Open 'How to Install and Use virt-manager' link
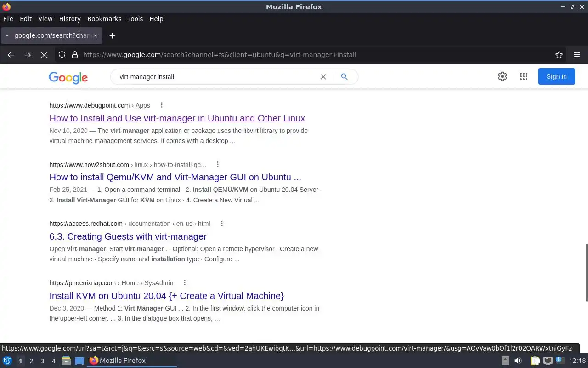Viewport: 588px width, 368px height. point(177,118)
